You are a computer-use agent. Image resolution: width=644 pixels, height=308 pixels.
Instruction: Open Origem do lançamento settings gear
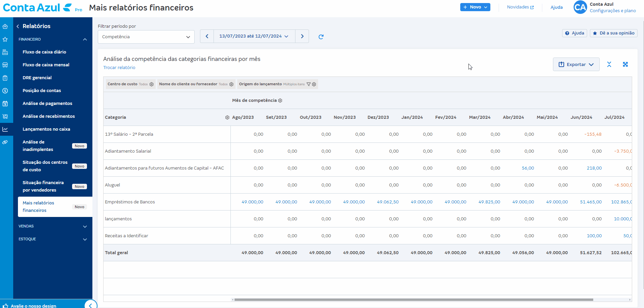(314, 84)
